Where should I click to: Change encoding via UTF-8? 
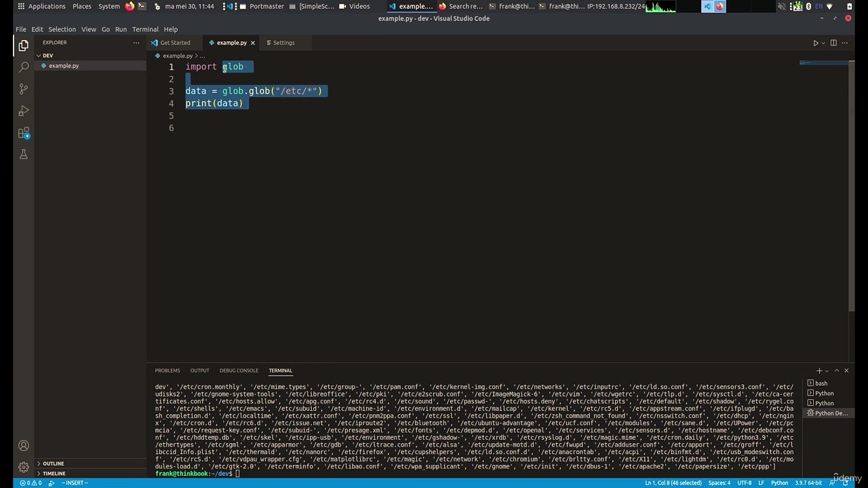pos(744,483)
